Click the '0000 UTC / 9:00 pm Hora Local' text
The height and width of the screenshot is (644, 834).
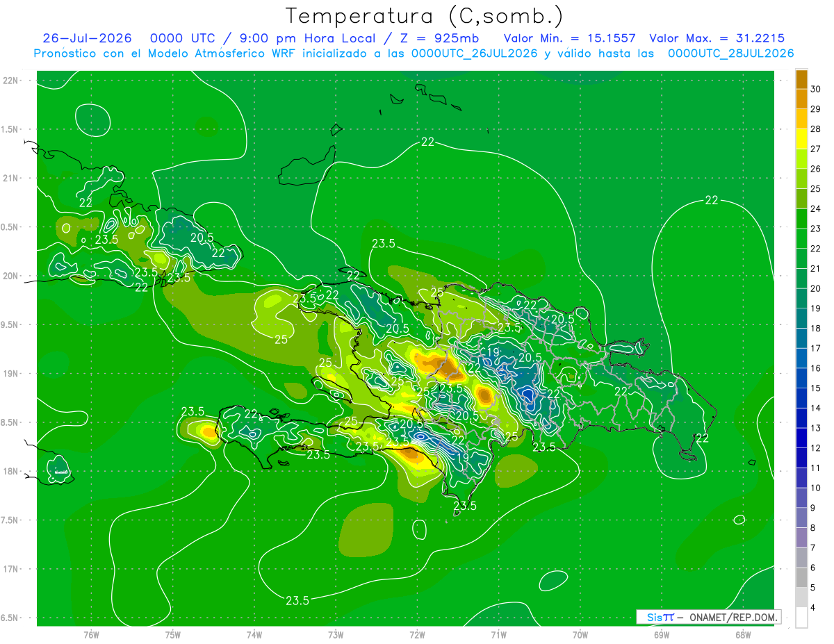[264, 38]
